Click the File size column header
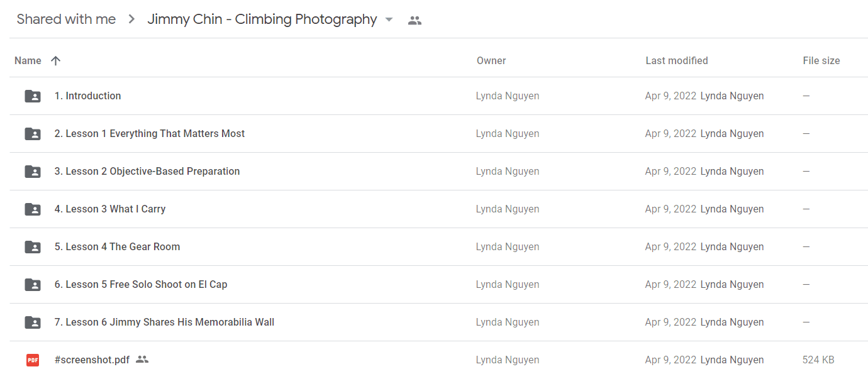868x374 pixels. tap(821, 61)
